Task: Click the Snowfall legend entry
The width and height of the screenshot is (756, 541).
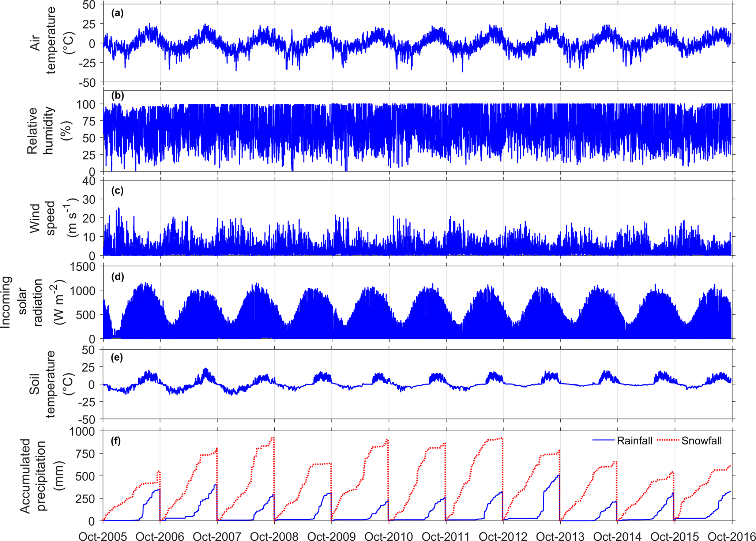Action: [702, 441]
